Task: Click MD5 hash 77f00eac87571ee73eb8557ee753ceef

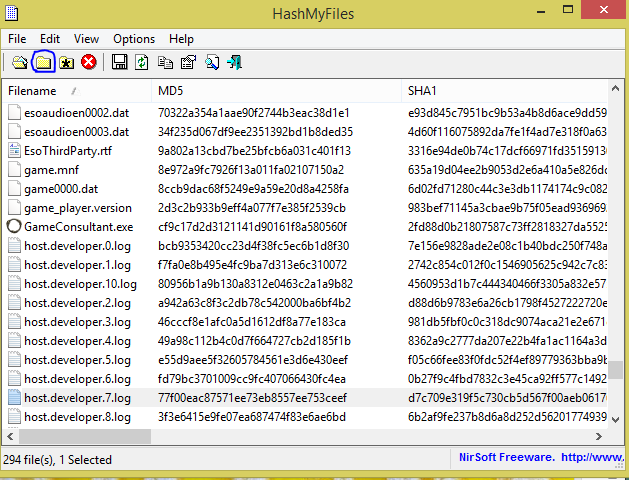Action: 252,398
